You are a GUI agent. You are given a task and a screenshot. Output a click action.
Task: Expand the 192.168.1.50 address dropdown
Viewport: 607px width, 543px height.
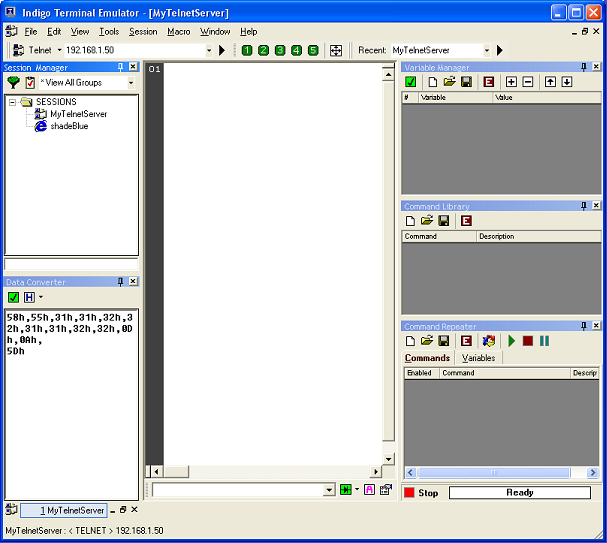(x=209, y=50)
